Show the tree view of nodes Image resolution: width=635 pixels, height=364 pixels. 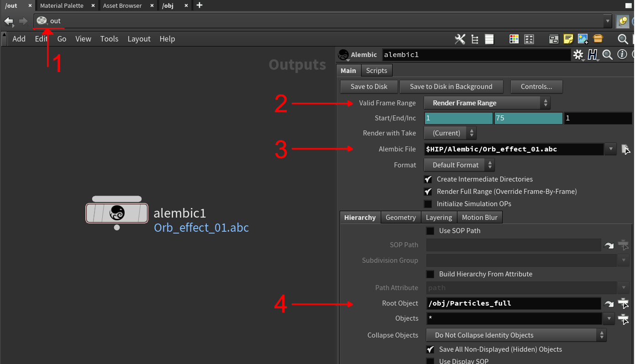click(475, 39)
